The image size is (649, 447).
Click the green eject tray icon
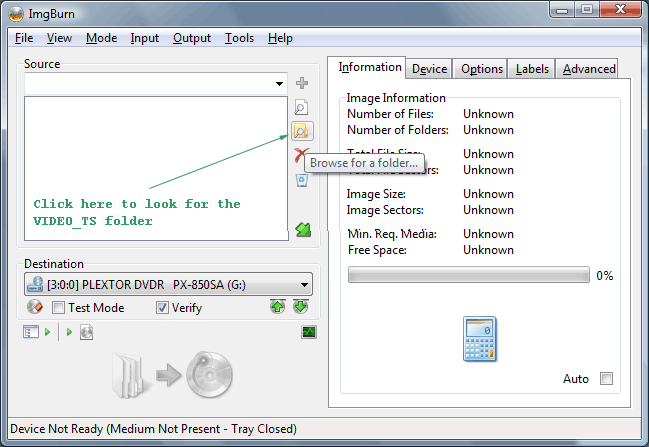(x=278, y=307)
